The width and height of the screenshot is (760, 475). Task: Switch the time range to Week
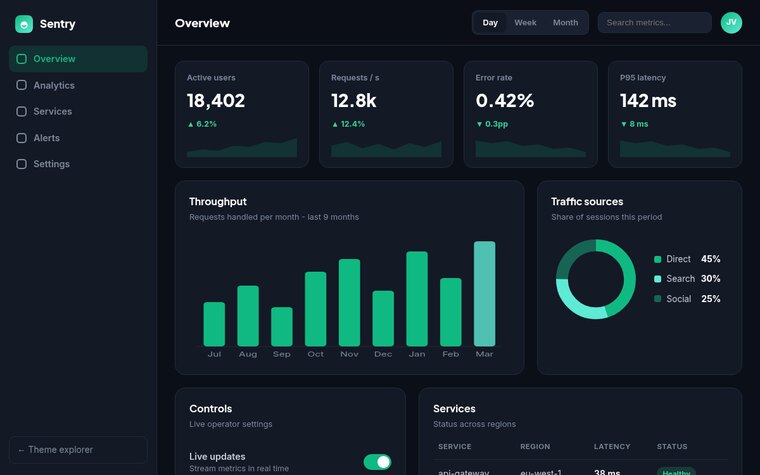(525, 23)
